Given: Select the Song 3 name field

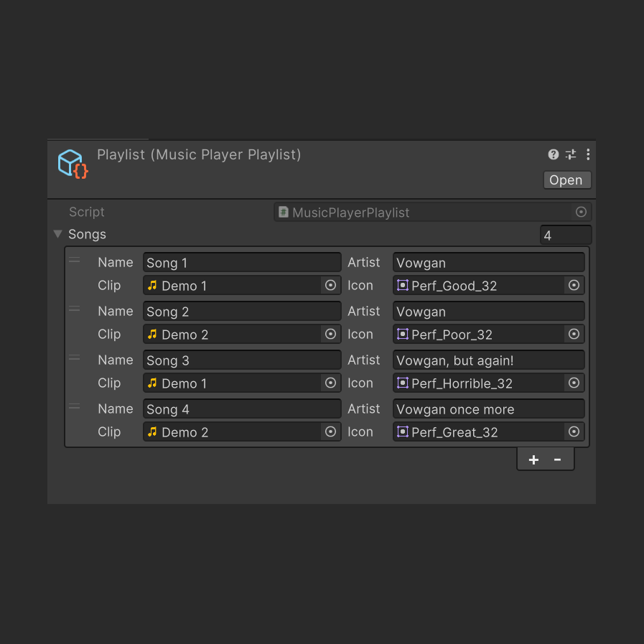Looking at the screenshot, I should pos(241,360).
